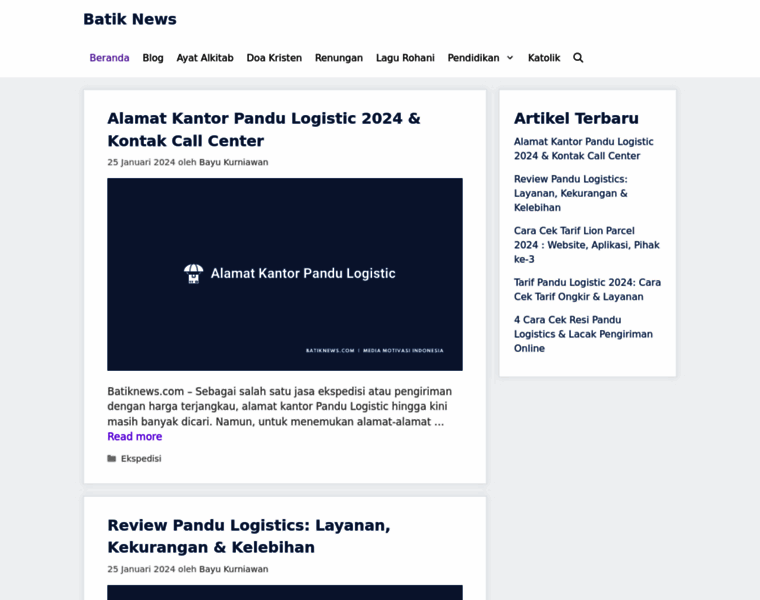Screen dimensions: 760x600
Task: Open sidebar link Tarif Pandu Logistic 2024
Action: click(x=587, y=289)
